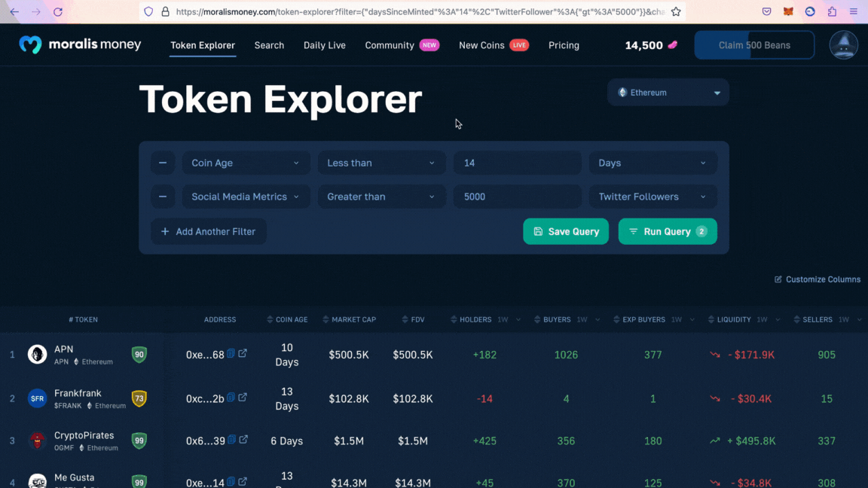Sort by the Market Cap column header
Viewport: 868px width, 488px height.
(x=349, y=319)
